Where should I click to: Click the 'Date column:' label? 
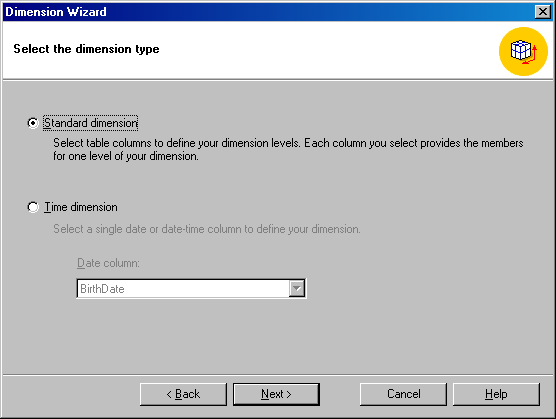(108, 263)
